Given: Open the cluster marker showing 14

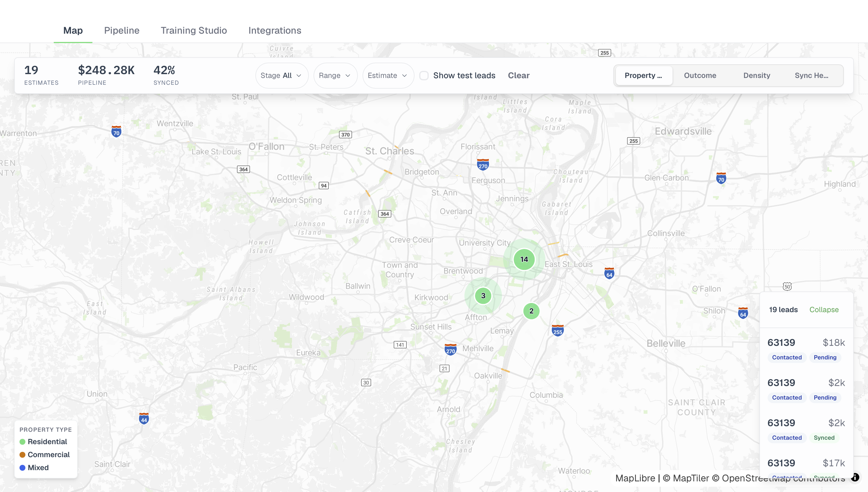Looking at the screenshot, I should click(524, 259).
